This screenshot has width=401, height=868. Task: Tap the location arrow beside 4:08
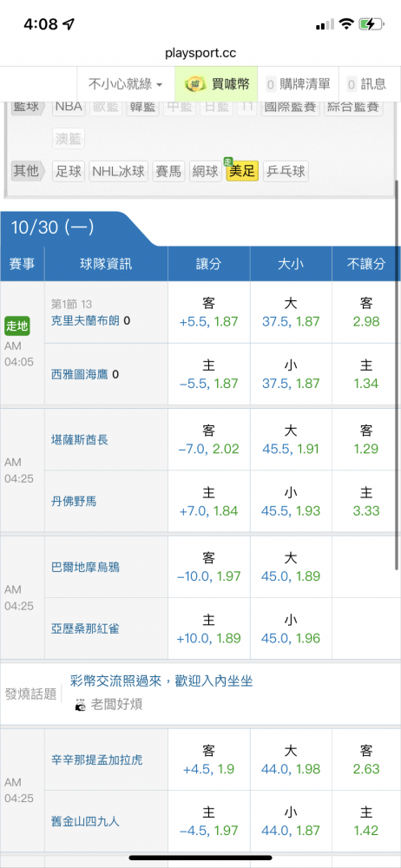point(69,24)
